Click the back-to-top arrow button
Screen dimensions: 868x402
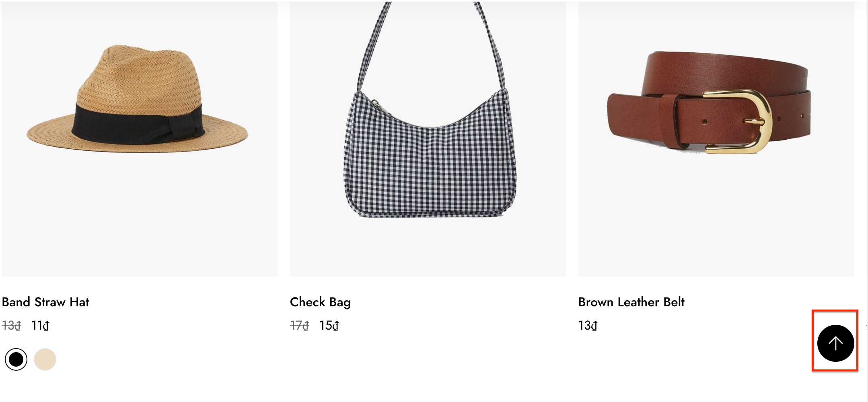tap(835, 343)
